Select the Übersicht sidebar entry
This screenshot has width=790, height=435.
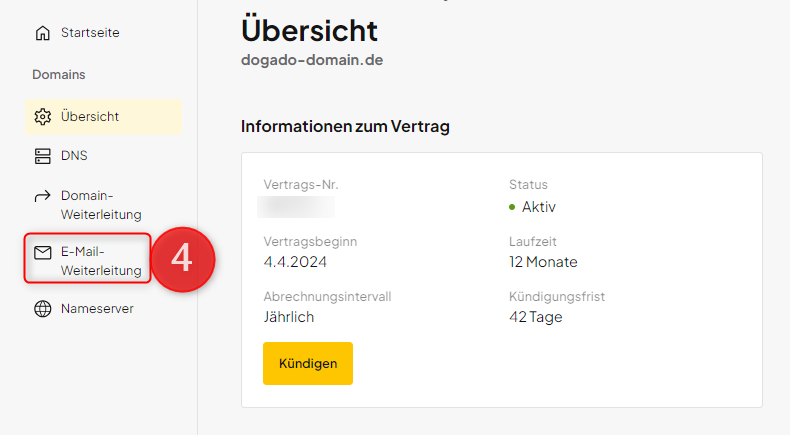[90, 117]
